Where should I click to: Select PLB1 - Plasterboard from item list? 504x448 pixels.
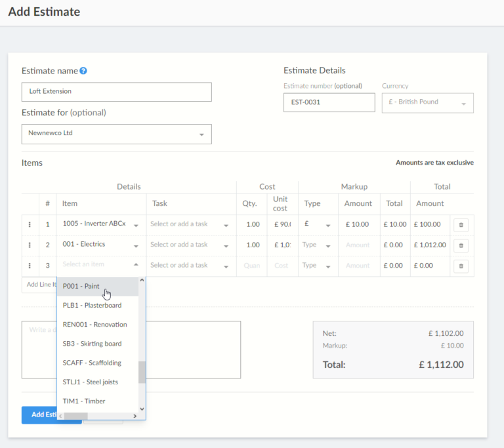[x=98, y=305]
